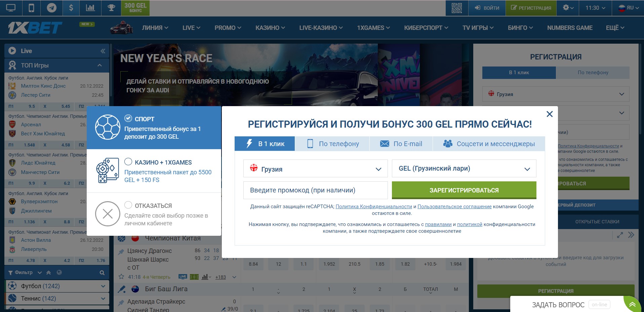Viewport: 644px width, 312px height.
Task: Click the NEW badge near the logo
Action: coord(87,24)
